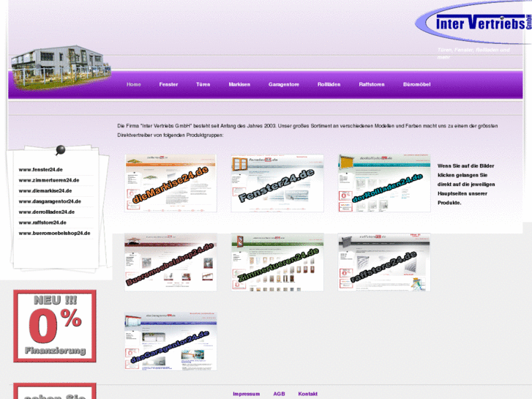This screenshot has width=532, height=399.
Task: Open www.dasgaragentor24.de in the sidebar
Action: click(50, 201)
